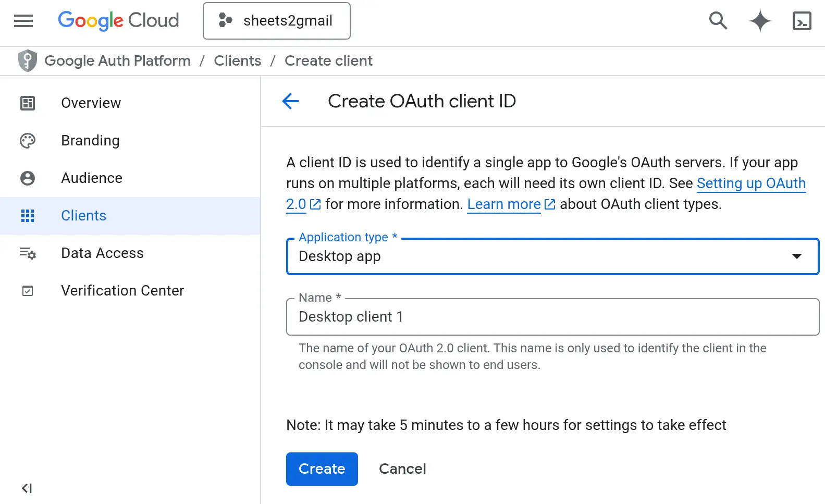Click the dropdown arrow for Desktop app
825x504 pixels.
[796, 256]
